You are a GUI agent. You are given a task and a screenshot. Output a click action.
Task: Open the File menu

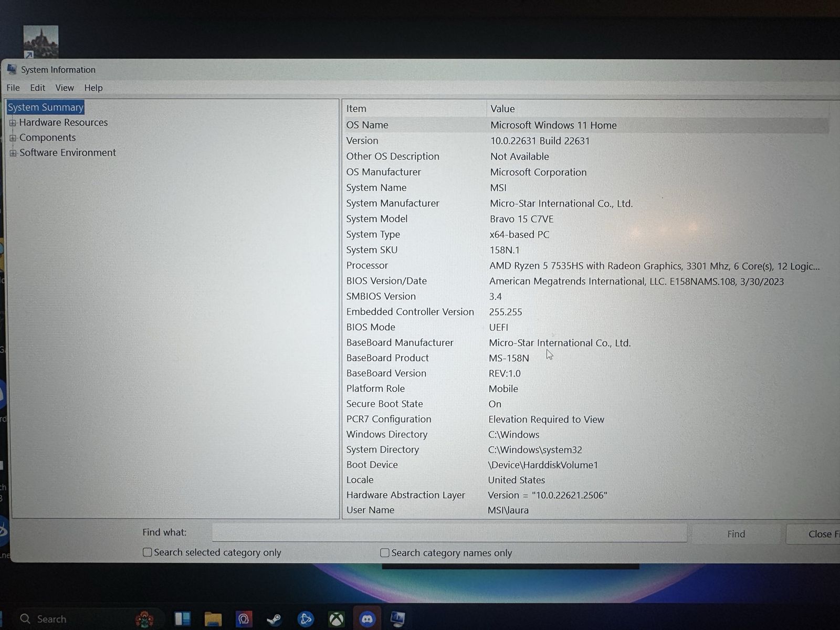click(13, 88)
